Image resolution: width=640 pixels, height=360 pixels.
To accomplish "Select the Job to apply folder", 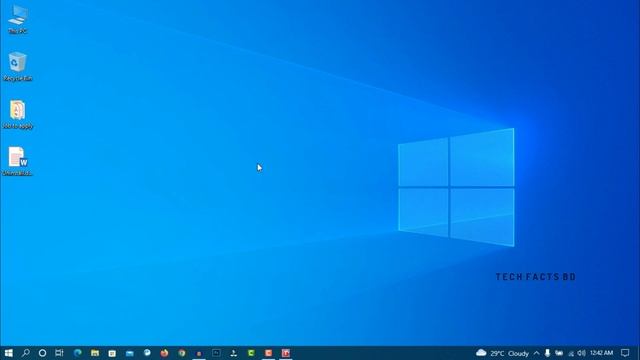I will coord(18,114).
